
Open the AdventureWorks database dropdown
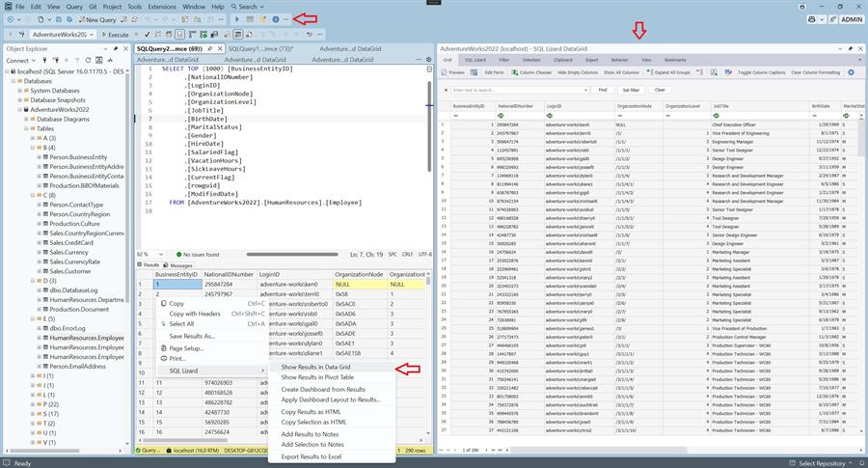tap(92, 35)
